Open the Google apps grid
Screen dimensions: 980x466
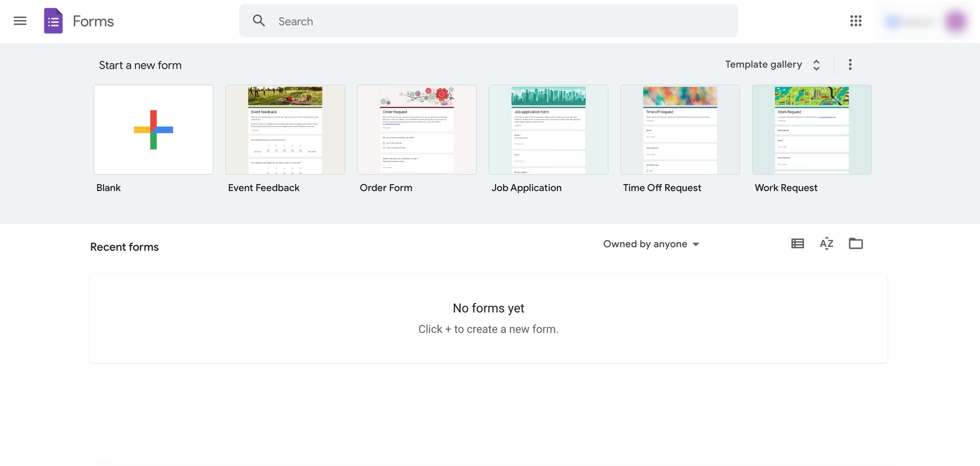pos(856,21)
